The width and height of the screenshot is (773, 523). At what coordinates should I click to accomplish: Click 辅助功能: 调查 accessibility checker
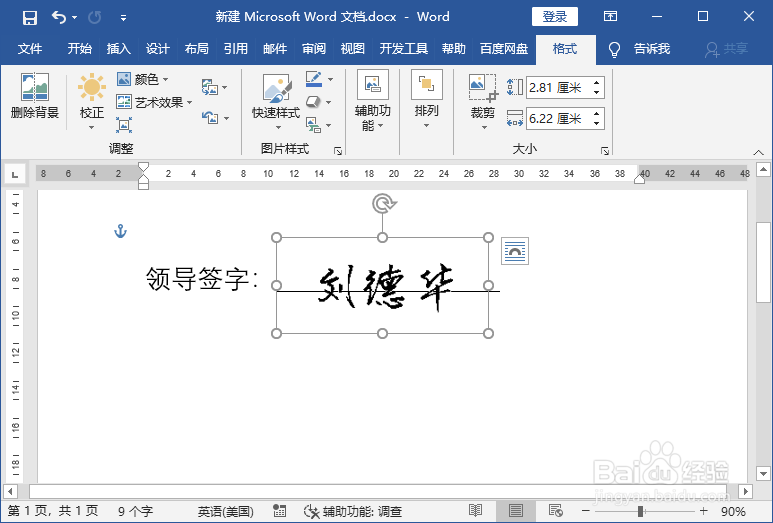pyautogui.click(x=353, y=511)
